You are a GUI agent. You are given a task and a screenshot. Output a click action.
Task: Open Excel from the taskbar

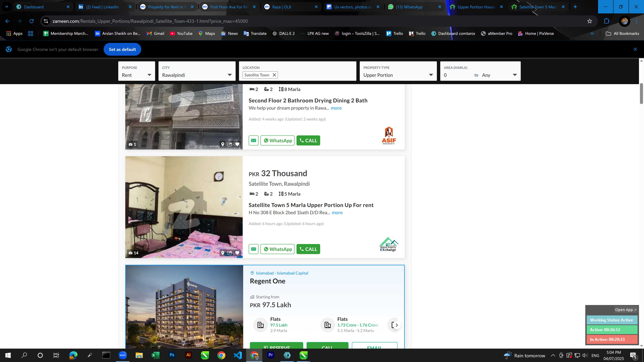click(x=155, y=355)
